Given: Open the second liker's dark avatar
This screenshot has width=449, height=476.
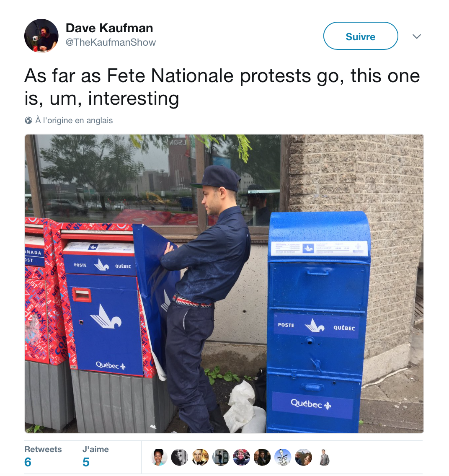Looking at the screenshot, I should (x=180, y=457).
